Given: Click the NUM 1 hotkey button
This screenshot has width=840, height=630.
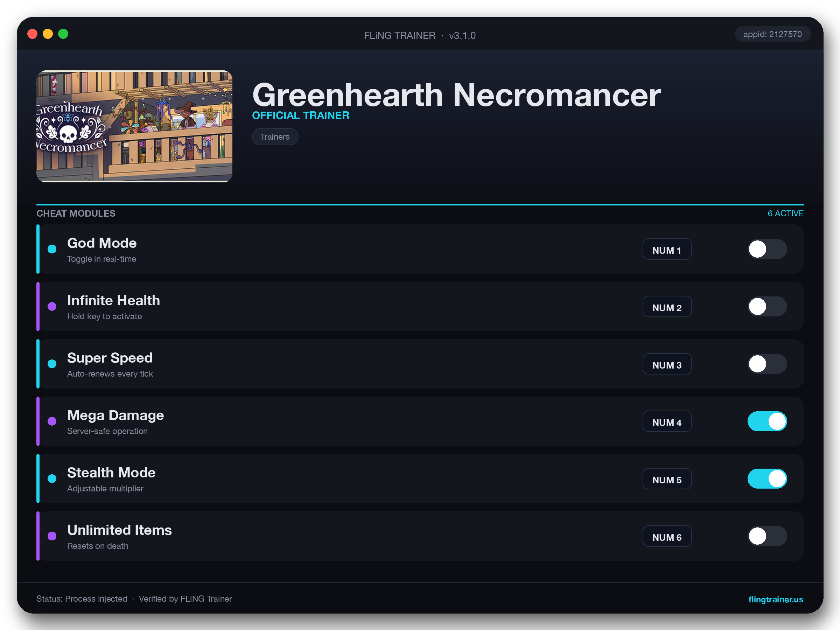Looking at the screenshot, I should point(667,249).
